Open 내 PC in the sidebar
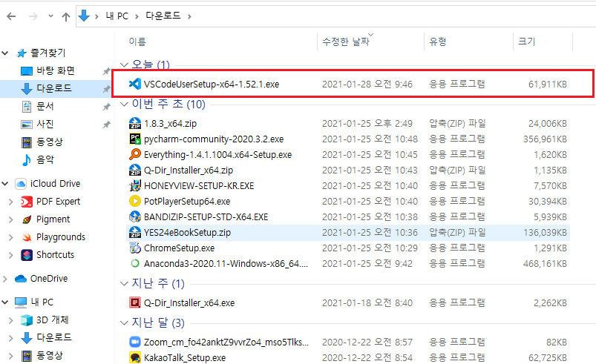Screen dimensions: 596x364 coord(42,302)
